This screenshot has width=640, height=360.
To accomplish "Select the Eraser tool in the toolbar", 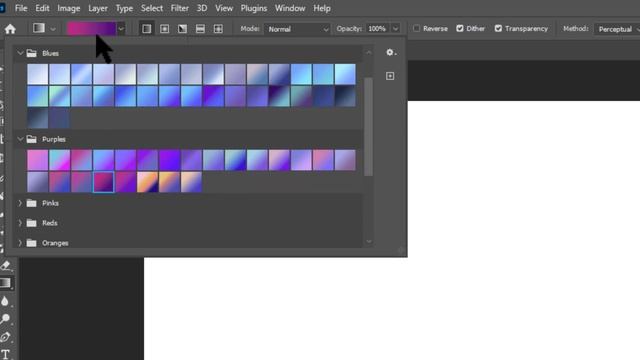I will (x=6, y=266).
